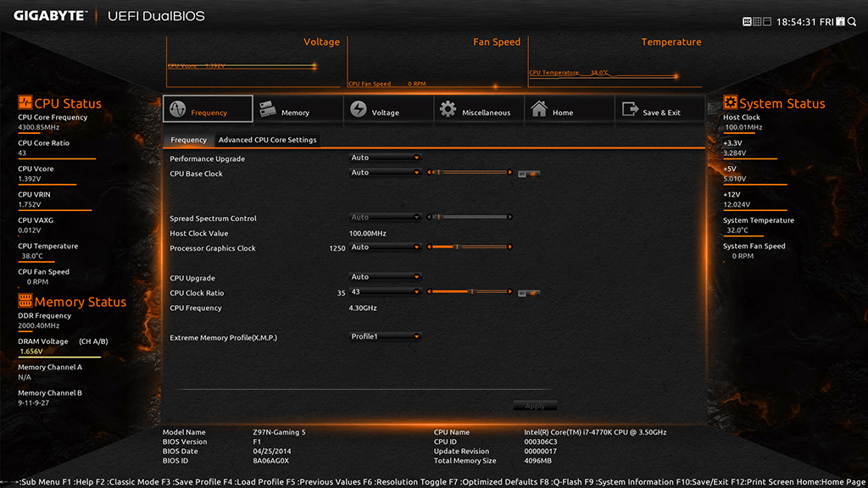Select the Frequency sub-tab
Screen dimensions: 868x488
[188, 140]
